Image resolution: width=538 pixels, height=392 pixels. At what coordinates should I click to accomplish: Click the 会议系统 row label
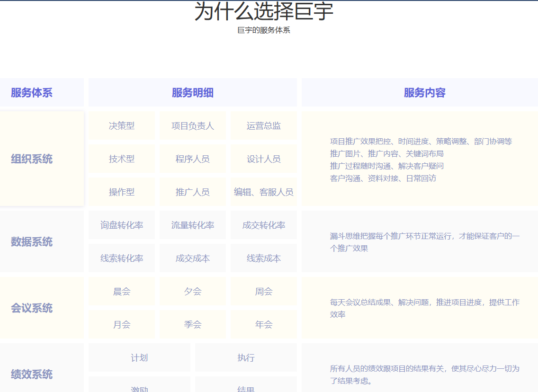(42, 308)
